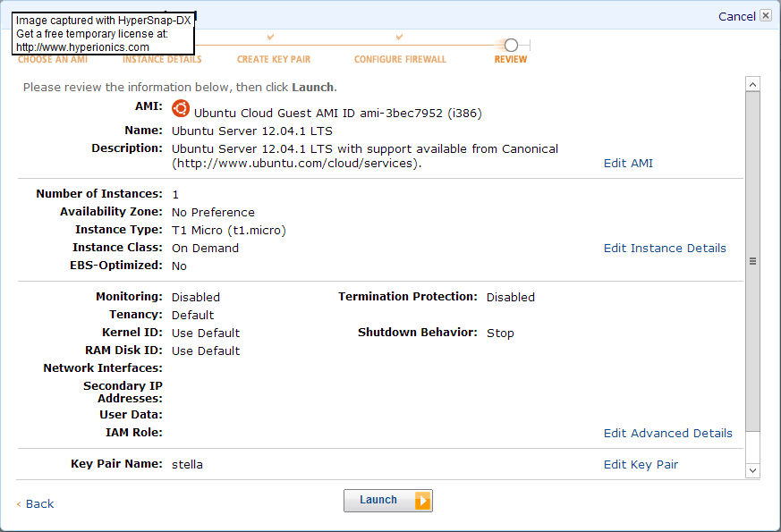Click Termination Protection value 'Disabled'
This screenshot has height=532, width=781.
(511, 297)
